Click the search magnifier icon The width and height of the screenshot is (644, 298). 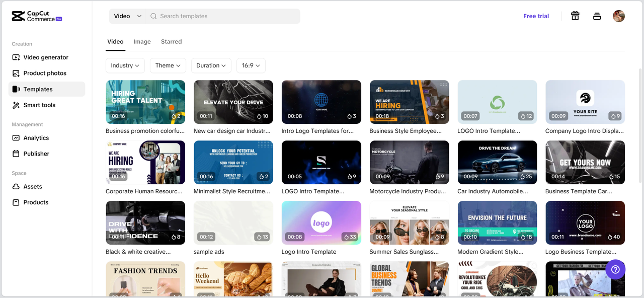[x=153, y=16]
